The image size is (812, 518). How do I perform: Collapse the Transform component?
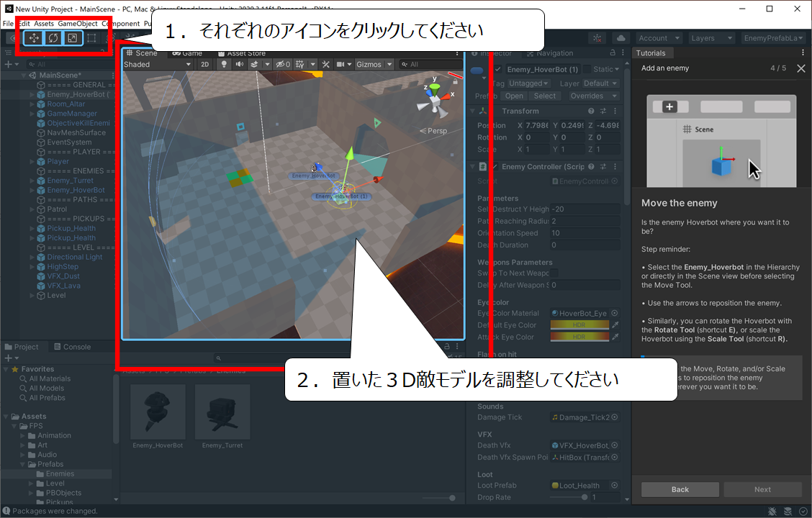point(473,112)
